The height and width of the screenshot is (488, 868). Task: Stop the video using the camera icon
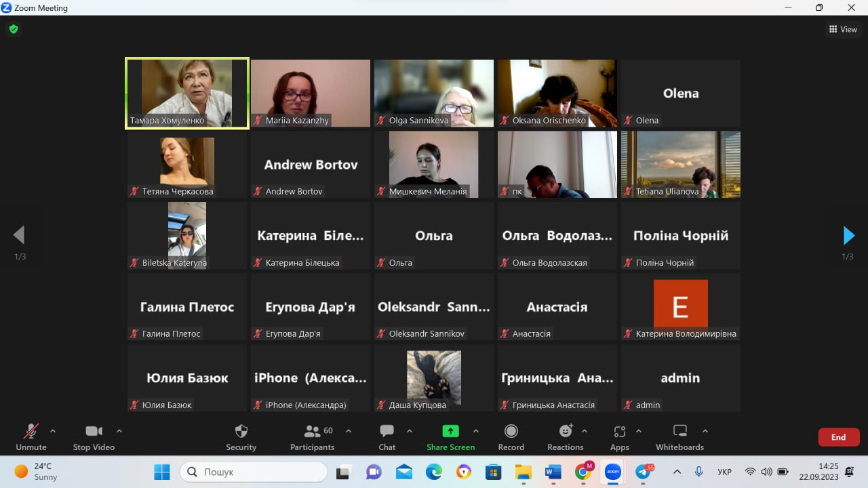coord(94,432)
